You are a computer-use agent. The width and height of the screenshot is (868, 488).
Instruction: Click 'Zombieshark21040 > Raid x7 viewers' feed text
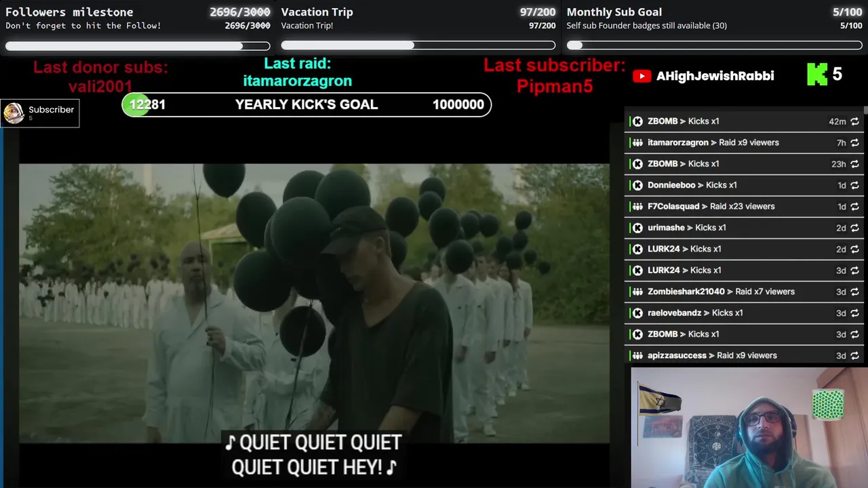[x=722, y=291]
